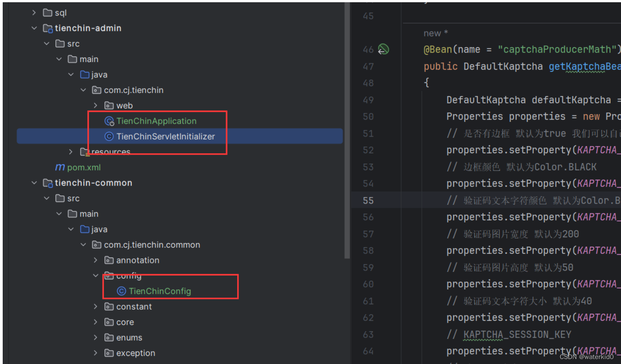Expand the sql folder chevron
The height and width of the screenshot is (364, 621).
click(x=34, y=13)
